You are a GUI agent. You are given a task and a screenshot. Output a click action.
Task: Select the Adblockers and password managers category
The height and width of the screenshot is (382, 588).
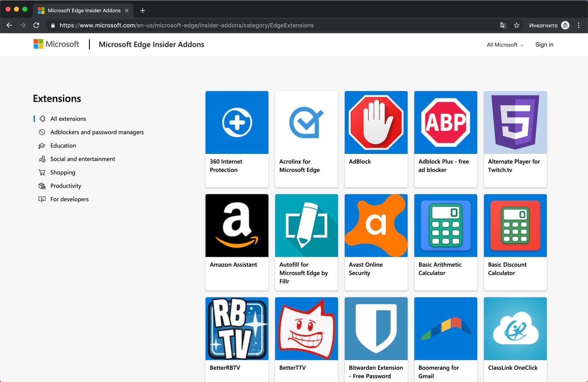click(x=96, y=132)
